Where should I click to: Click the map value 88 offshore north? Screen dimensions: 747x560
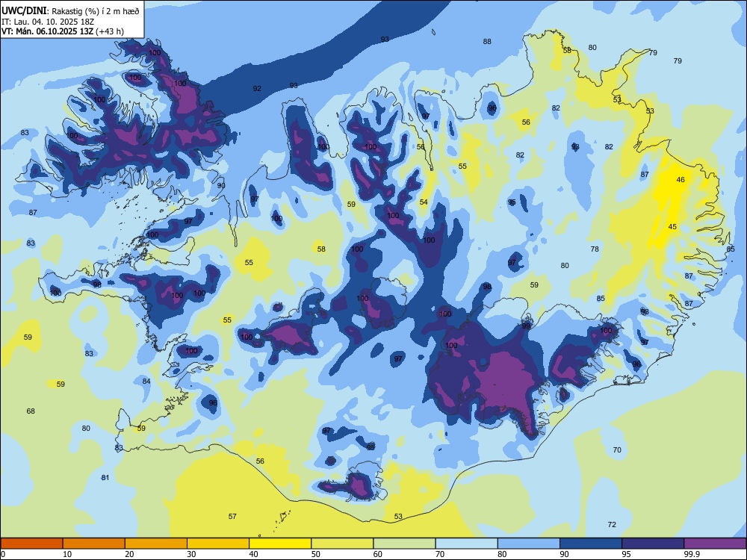pos(487,41)
